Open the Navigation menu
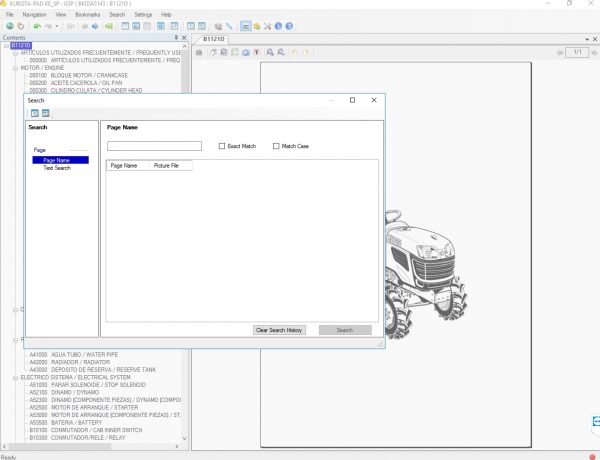 (34, 15)
